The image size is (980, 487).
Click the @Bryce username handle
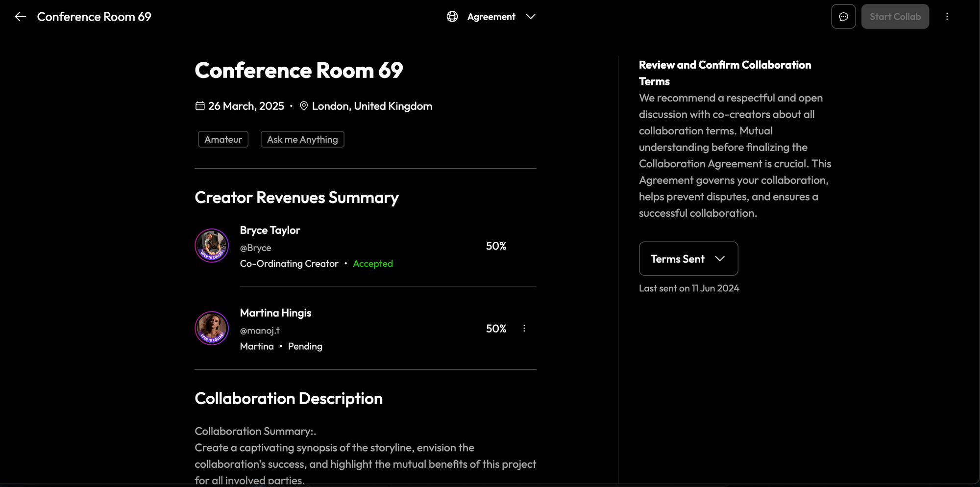point(255,248)
